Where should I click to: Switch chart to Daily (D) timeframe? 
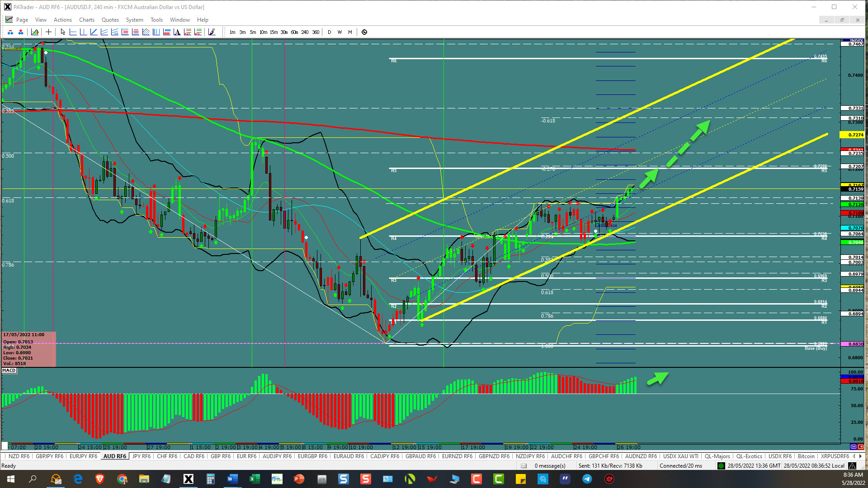point(330,32)
